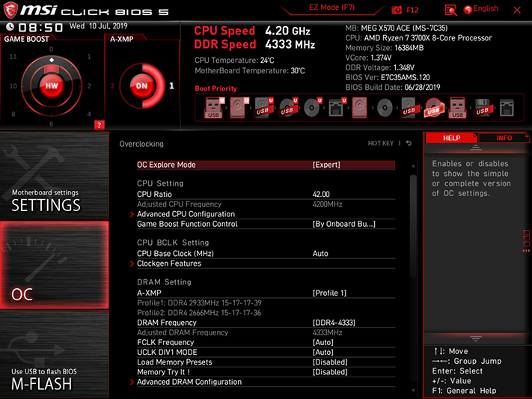Click the scrollbar down arrow of settings list
Image resolution: width=532 pixels, height=399 pixels.
[413, 391]
